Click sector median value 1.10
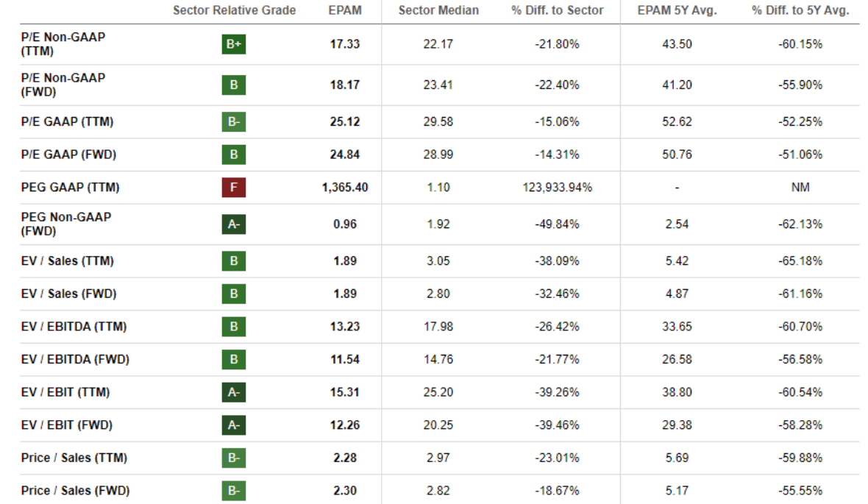This screenshot has height=504, width=868. click(438, 188)
